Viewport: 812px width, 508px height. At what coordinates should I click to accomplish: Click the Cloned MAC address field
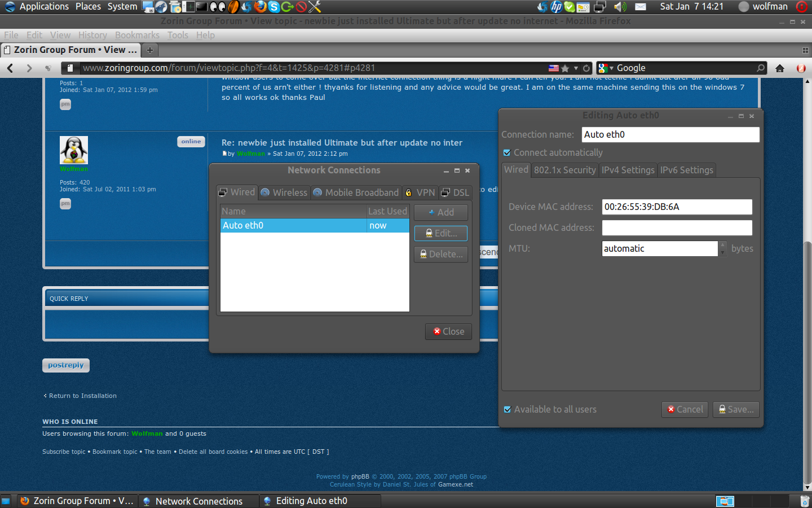click(677, 227)
